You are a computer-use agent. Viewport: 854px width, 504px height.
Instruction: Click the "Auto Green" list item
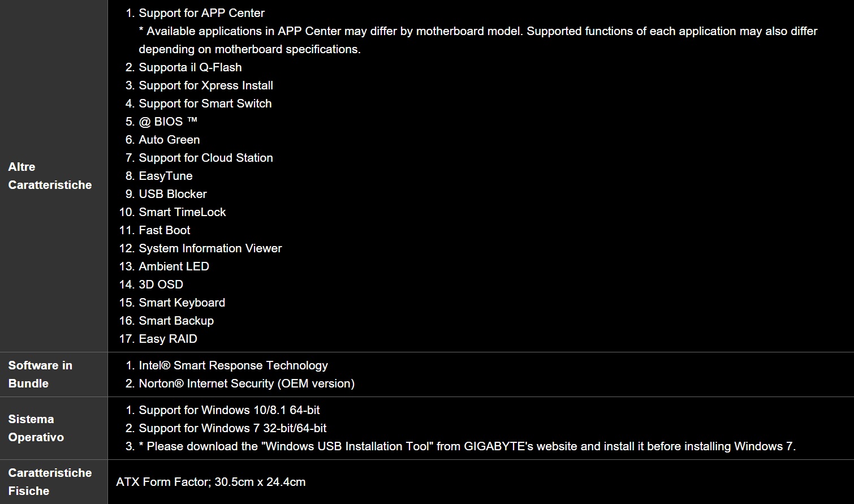[169, 140]
